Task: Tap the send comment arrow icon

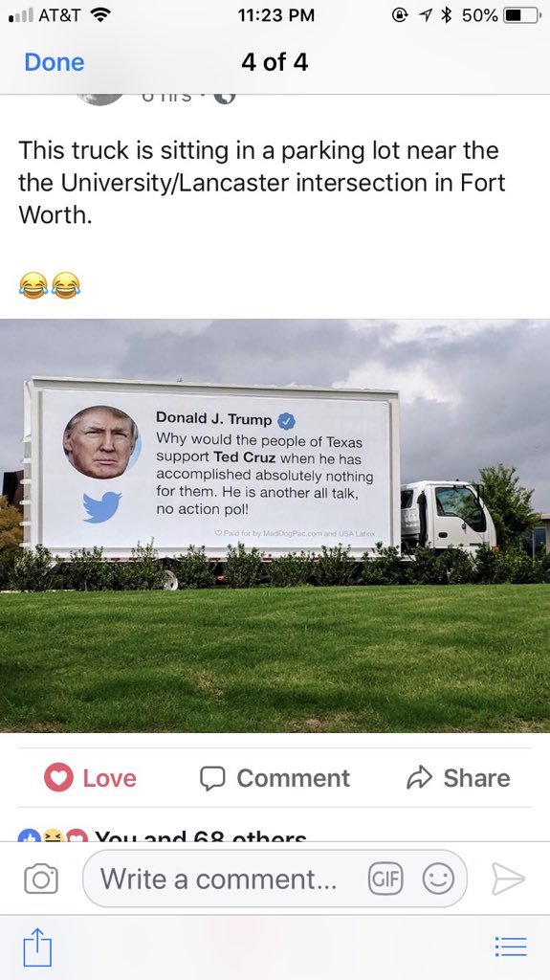Action: [x=508, y=879]
